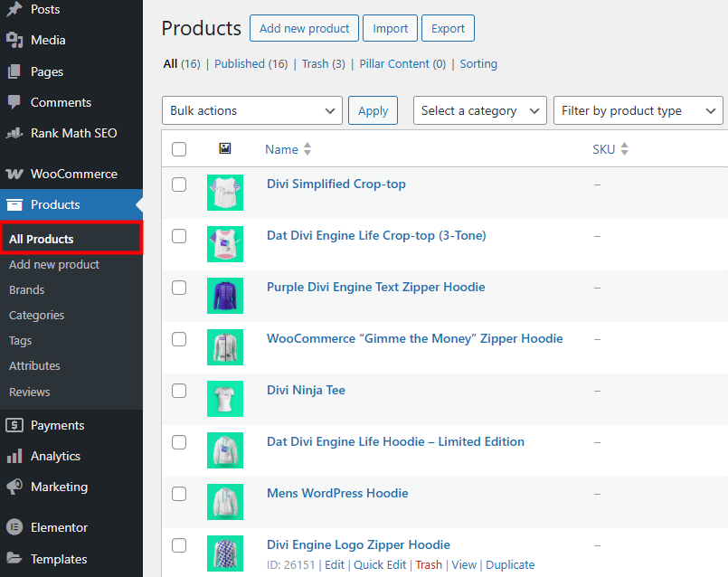Image resolution: width=728 pixels, height=577 pixels.
Task: Check the box next to Divi Ninja Tee
Action: (x=178, y=389)
